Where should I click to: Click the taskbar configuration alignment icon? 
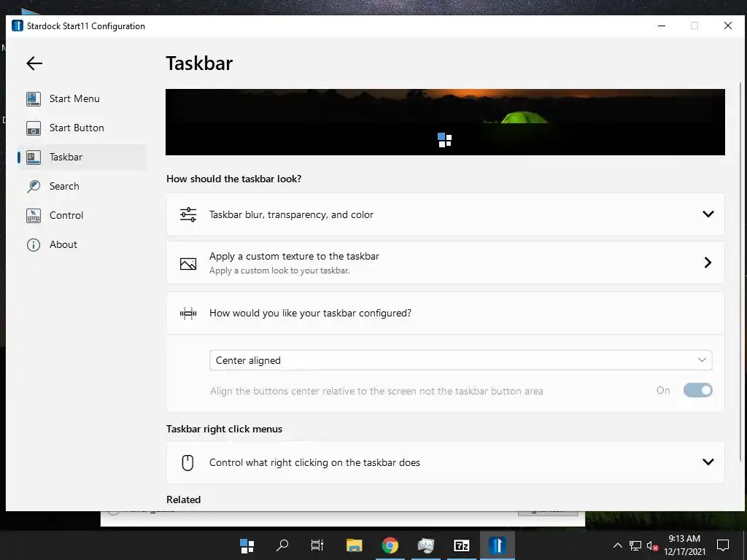(x=188, y=313)
